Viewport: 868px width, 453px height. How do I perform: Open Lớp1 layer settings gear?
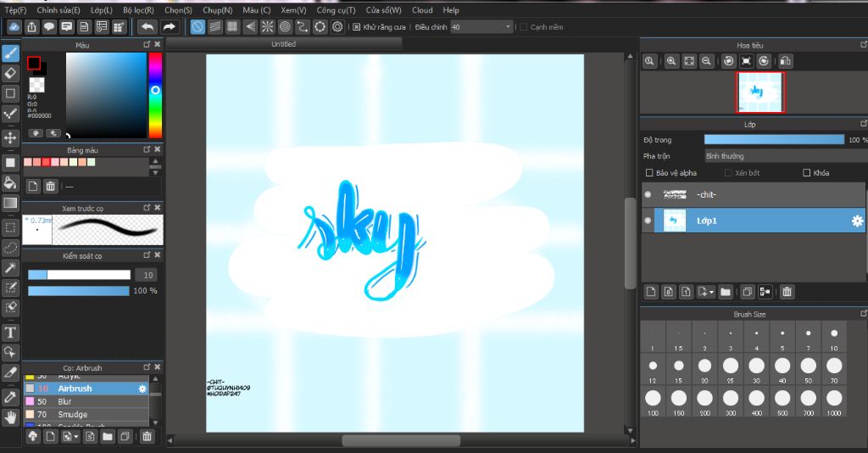[x=857, y=221]
